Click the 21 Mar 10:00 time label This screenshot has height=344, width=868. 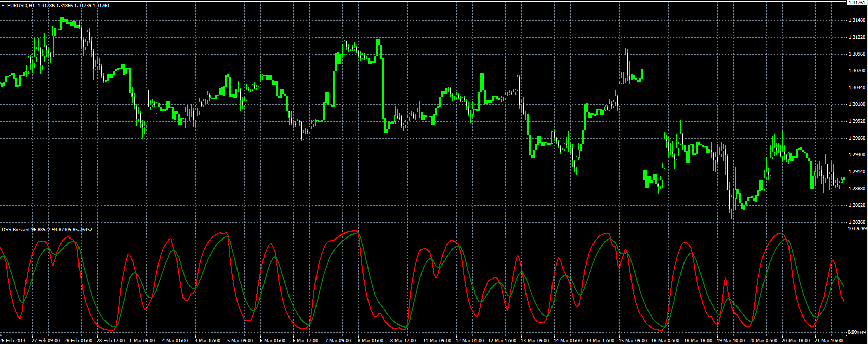(x=828, y=340)
